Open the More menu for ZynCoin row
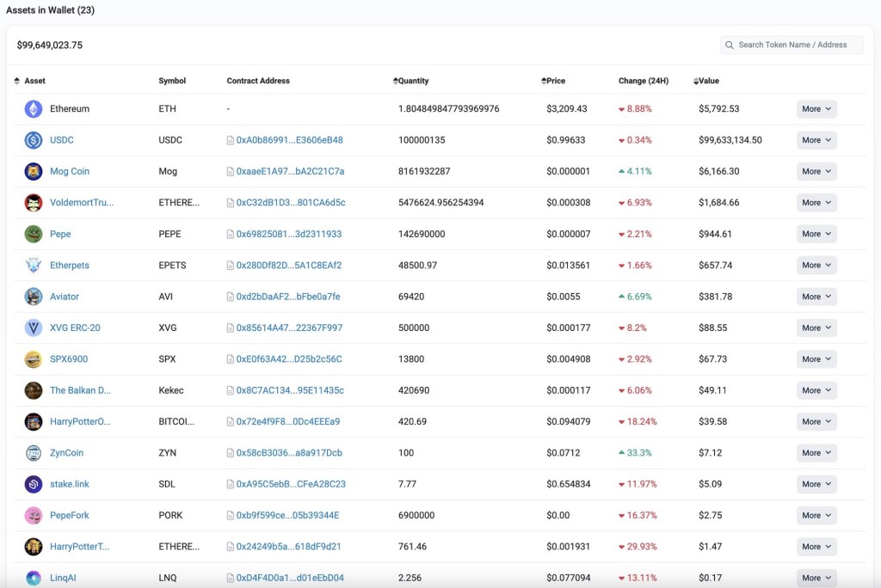Screen dimensions: 881x588 pyautogui.click(x=816, y=453)
